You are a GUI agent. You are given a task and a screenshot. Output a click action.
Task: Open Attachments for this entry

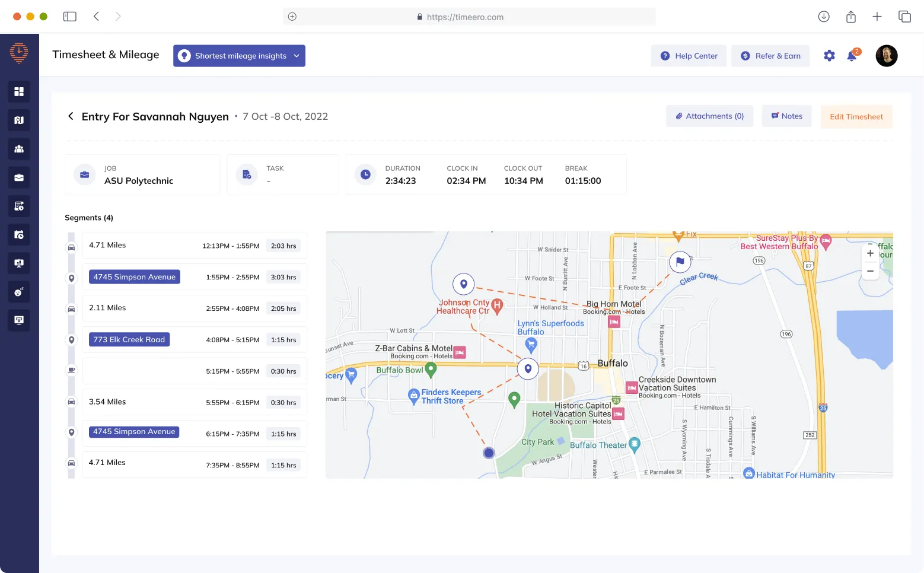click(709, 116)
